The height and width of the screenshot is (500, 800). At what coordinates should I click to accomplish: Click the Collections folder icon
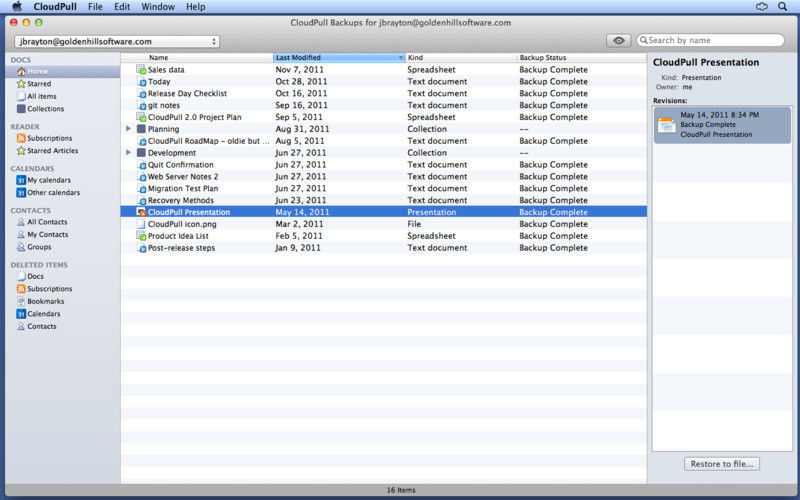21,109
